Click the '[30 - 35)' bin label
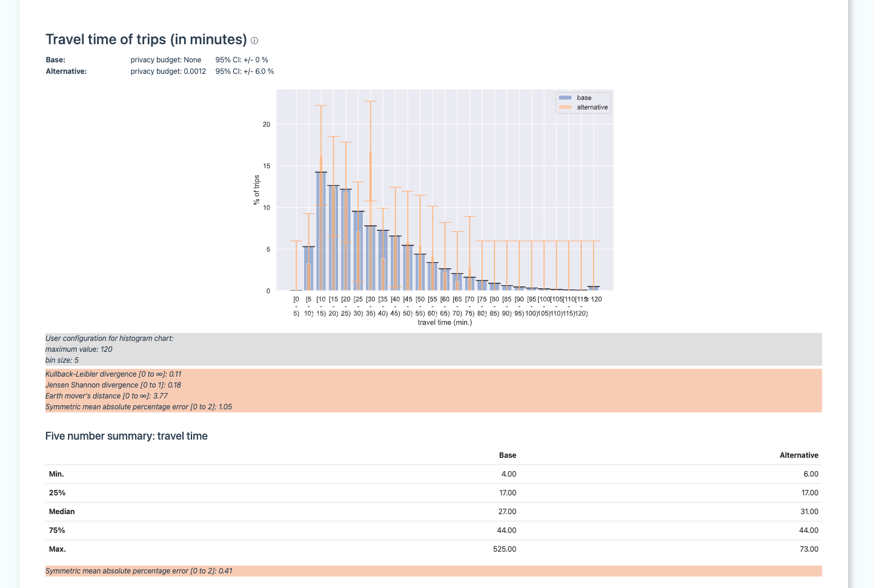This screenshot has height=588, width=873. (371, 306)
